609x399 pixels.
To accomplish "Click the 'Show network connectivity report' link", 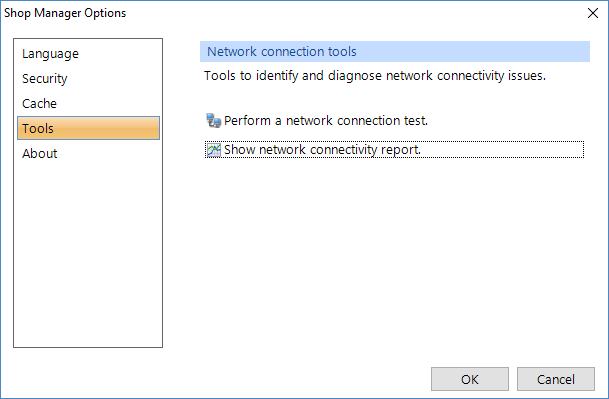I will [x=322, y=150].
